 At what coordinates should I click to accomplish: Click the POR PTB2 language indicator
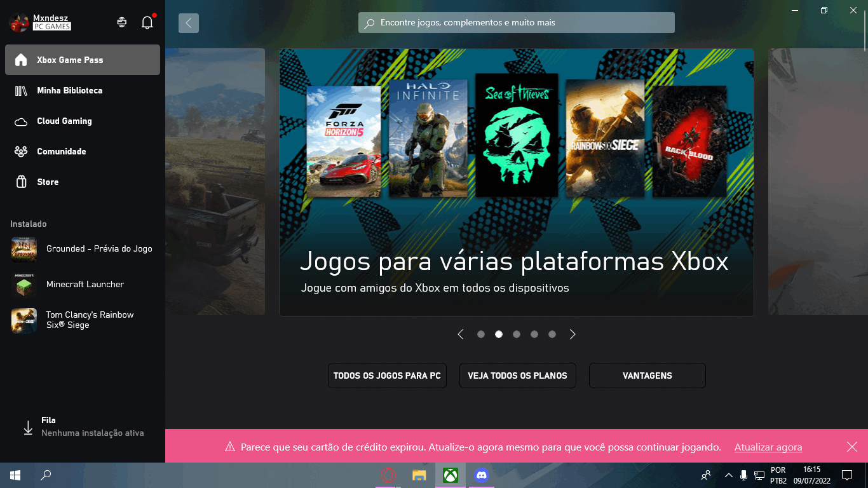click(778, 475)
